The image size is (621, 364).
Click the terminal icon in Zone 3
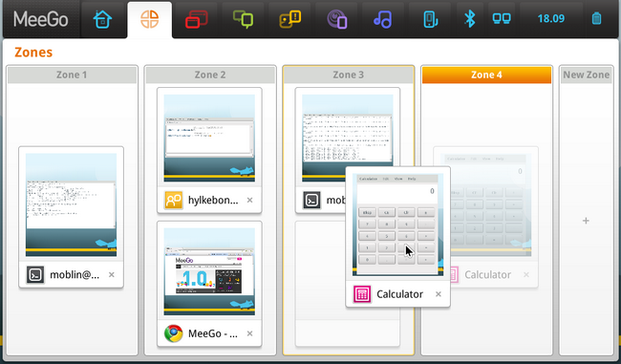[x=311, y=200]
